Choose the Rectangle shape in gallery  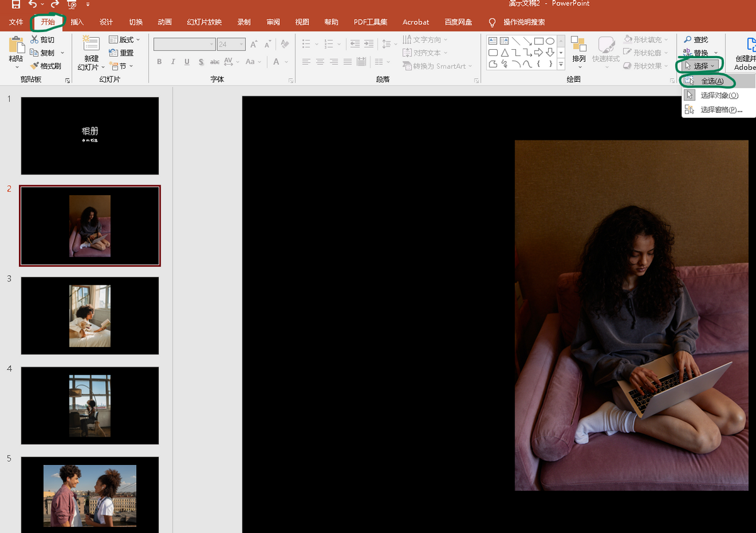539,41
